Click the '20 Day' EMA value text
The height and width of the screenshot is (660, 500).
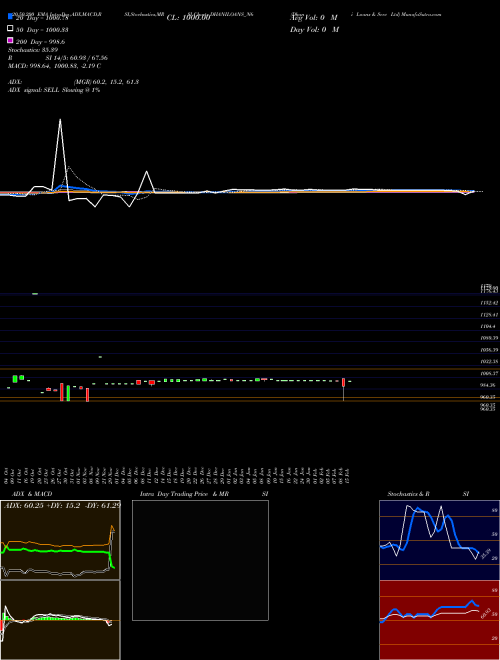click(x=42, y=18)
